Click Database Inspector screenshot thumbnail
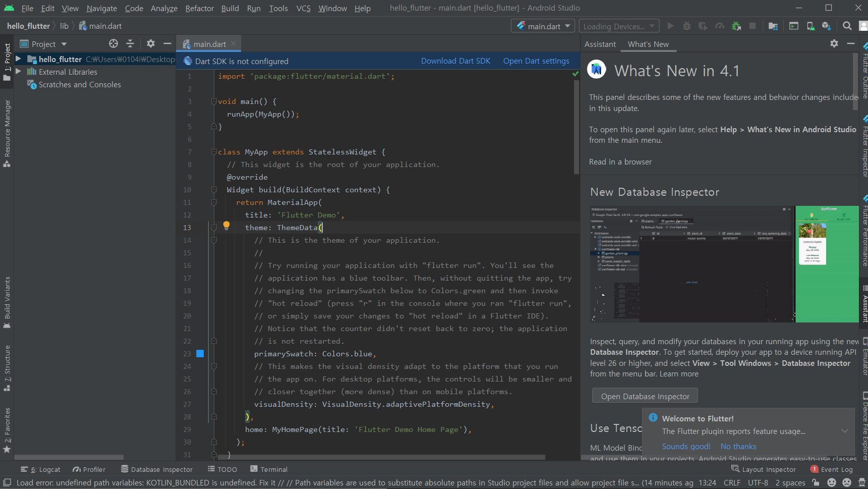The width and height of the screenshot is (868, 489). coord(724,264)
